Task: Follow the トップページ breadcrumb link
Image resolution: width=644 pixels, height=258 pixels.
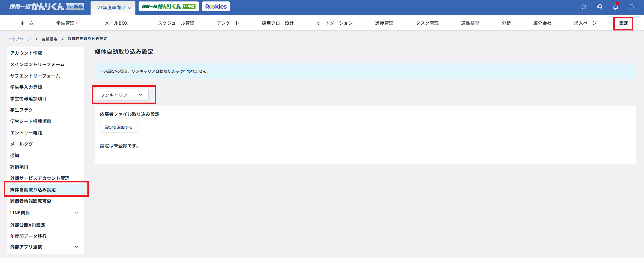Action: [19, 39]
